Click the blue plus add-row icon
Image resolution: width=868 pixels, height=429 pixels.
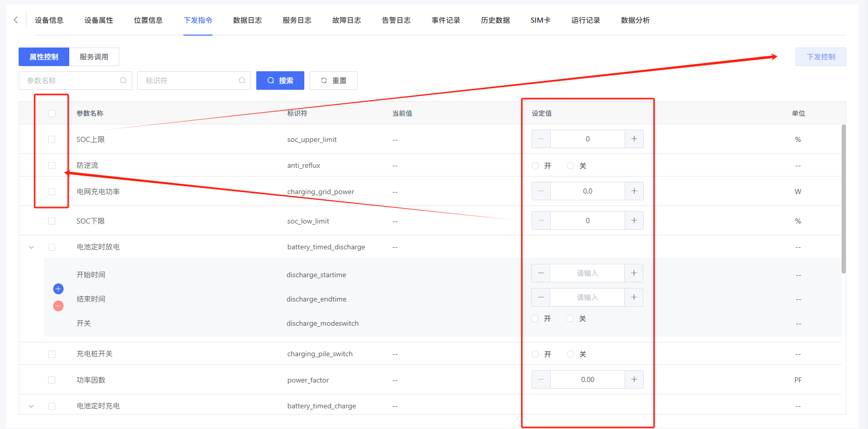pos(58,289)
